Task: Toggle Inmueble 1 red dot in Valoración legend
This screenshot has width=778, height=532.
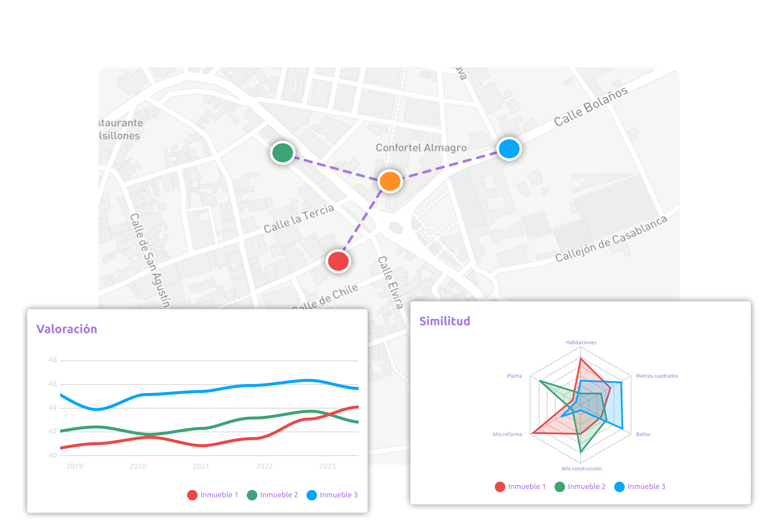Action: pyautogui.click(x=192, y=495)
